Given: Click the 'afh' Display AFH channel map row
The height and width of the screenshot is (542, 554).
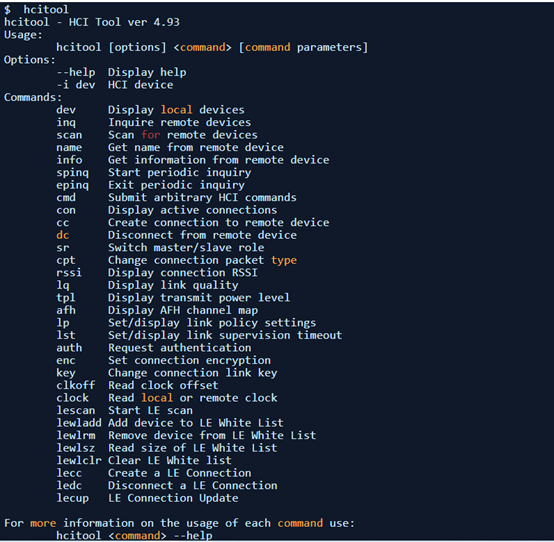Looking at the screenshot, I should point(157,311).
